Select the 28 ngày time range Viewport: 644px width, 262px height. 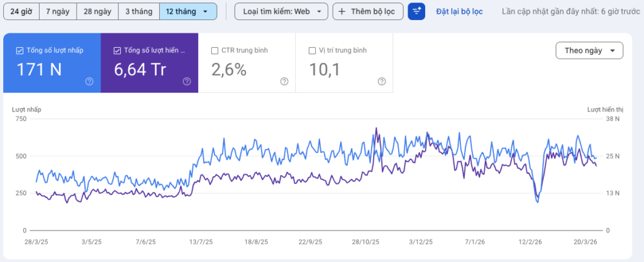[x=97, y=11]
